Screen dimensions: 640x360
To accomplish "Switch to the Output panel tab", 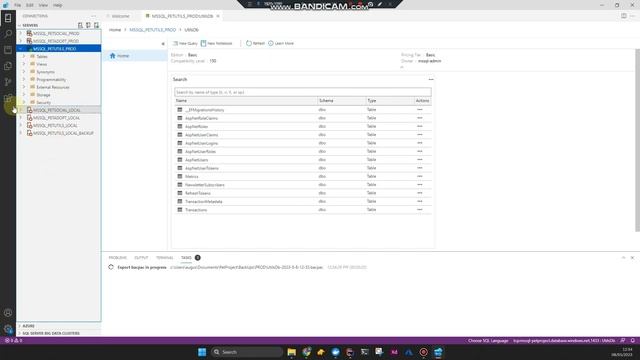I will click(x=141, y=258).
